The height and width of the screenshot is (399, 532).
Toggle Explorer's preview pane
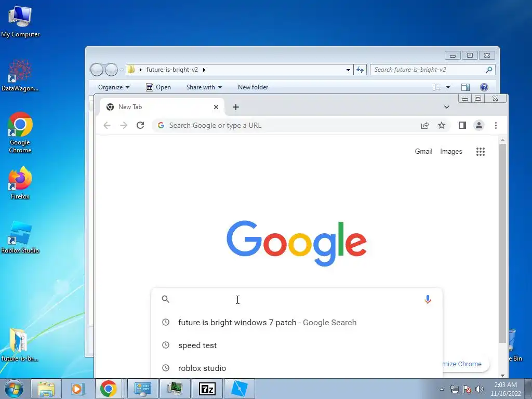tap(465, 87)
